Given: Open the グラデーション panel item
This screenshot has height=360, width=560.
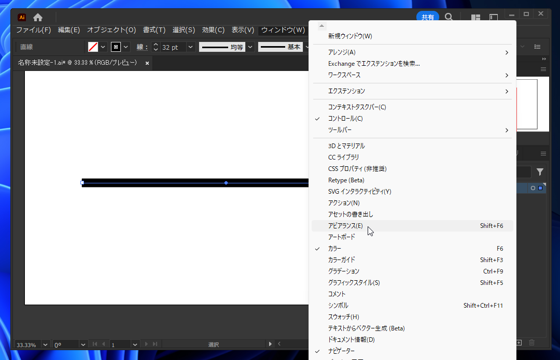Looking at the screenshot, I should point(412,271).
